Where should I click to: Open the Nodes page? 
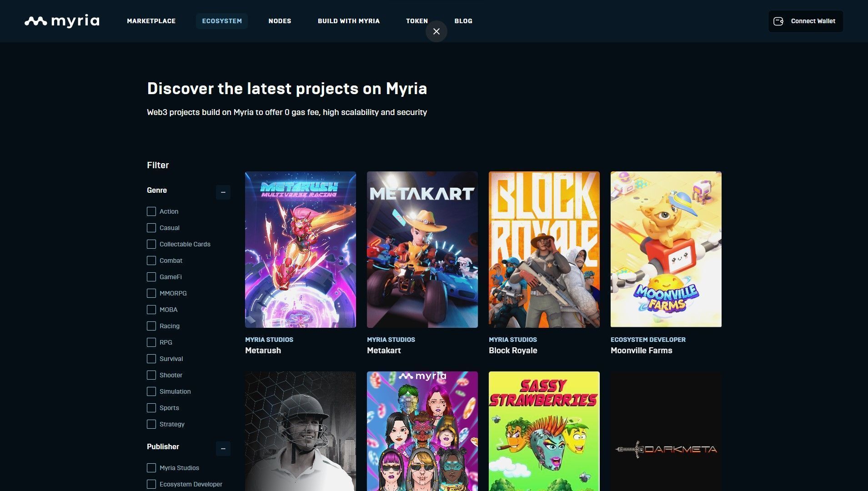point(280,21)
